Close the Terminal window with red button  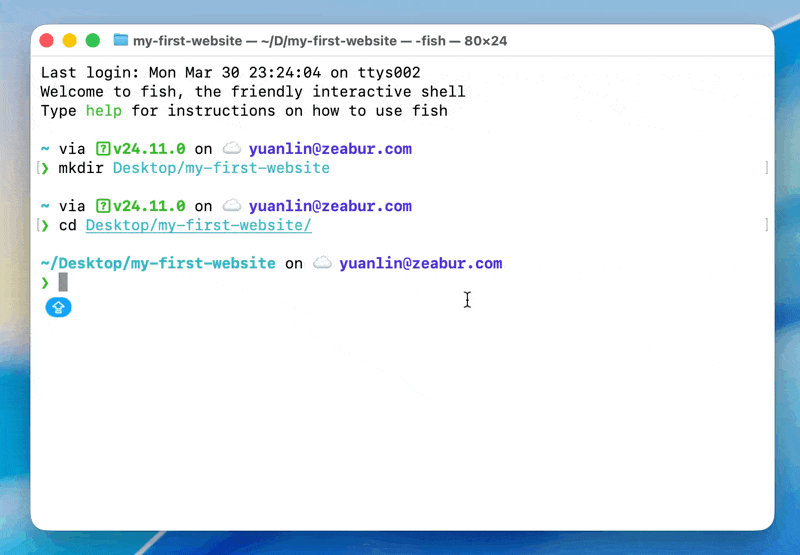pyautogui.click(x=48, y=40)
